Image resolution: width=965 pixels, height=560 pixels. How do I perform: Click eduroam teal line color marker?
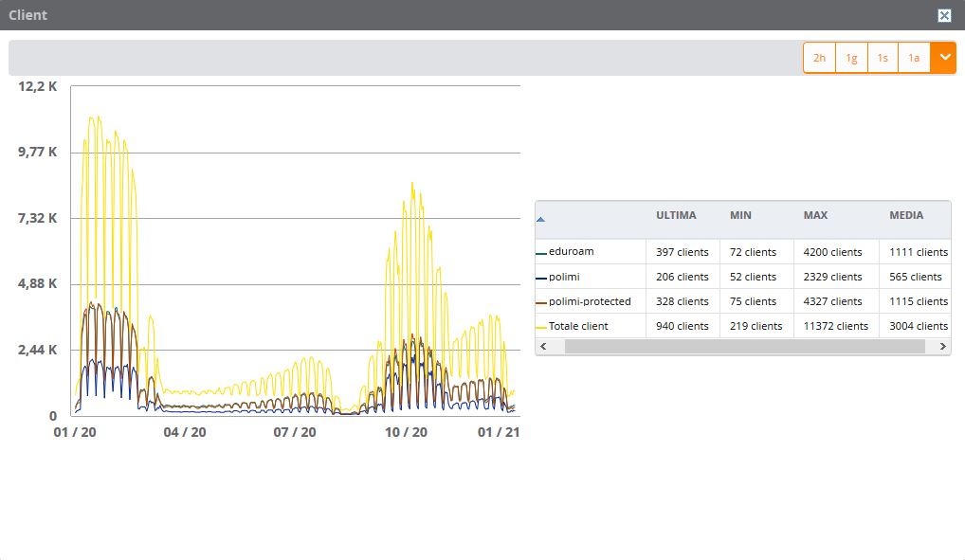(541, 253)
